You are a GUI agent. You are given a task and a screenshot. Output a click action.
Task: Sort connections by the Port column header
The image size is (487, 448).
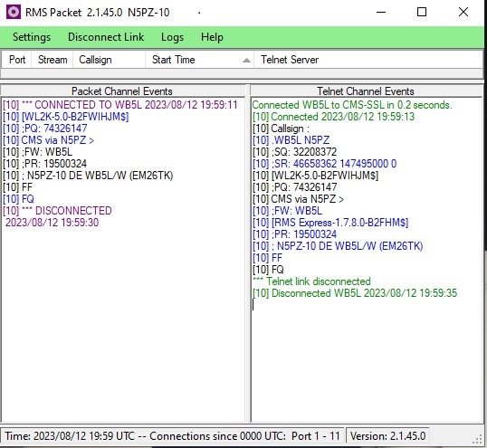pyautogui.click(x=17, y=60)
